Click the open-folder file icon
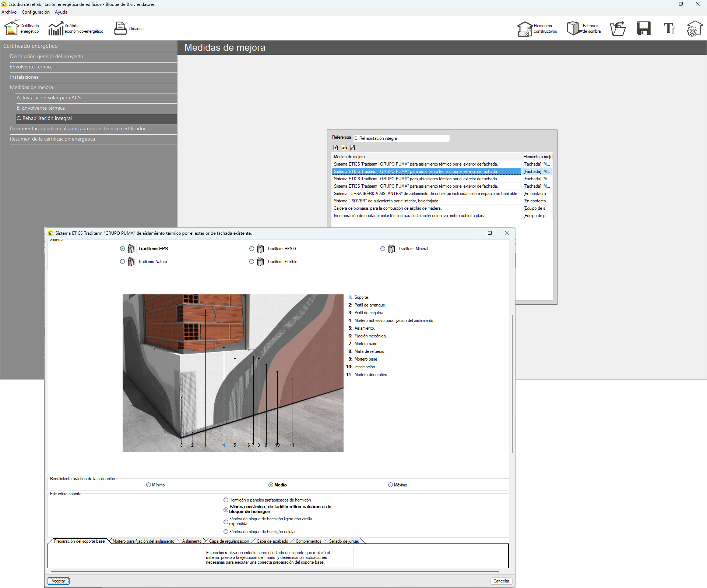The image size is (707, 588). point(618,28)
